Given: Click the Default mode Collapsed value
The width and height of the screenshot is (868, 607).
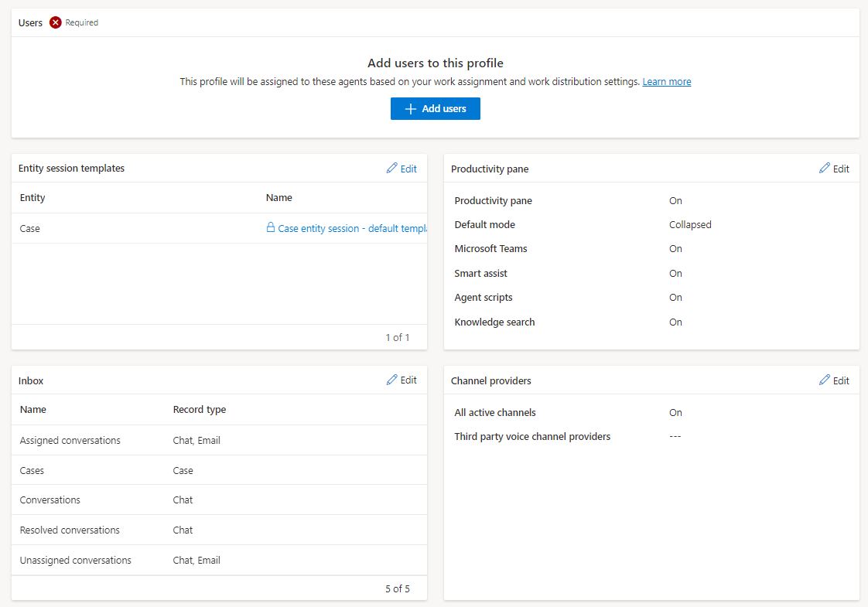Looking at the screenshot, I should [x=690, y=224].
